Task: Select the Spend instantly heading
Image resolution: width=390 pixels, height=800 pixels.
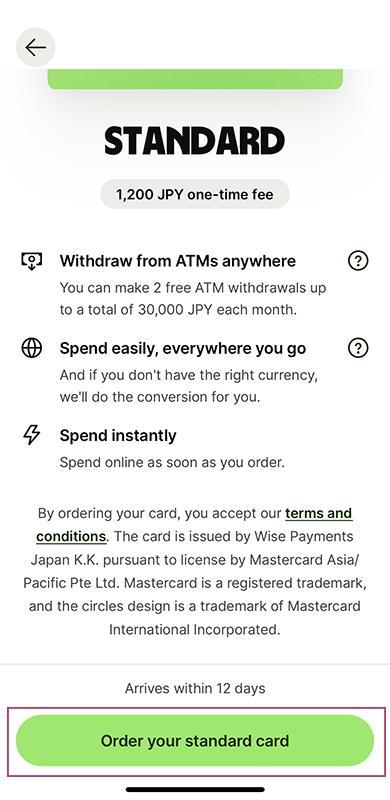Action: click(118, 435)
